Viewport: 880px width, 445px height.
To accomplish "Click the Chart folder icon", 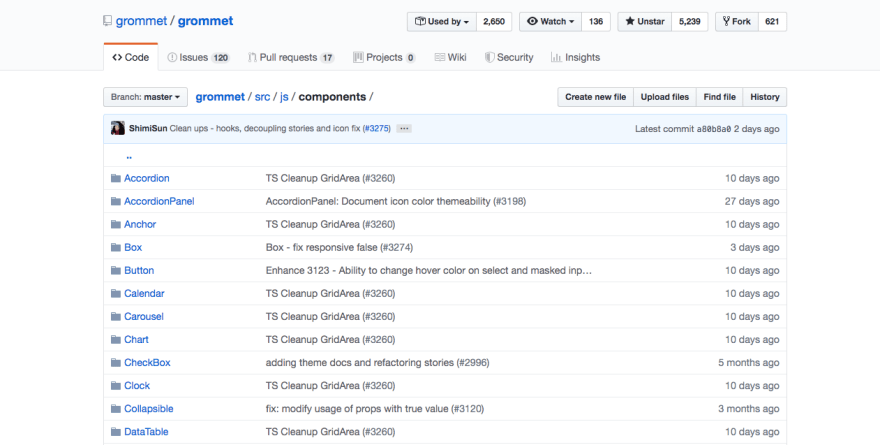I will pos(116,339).
